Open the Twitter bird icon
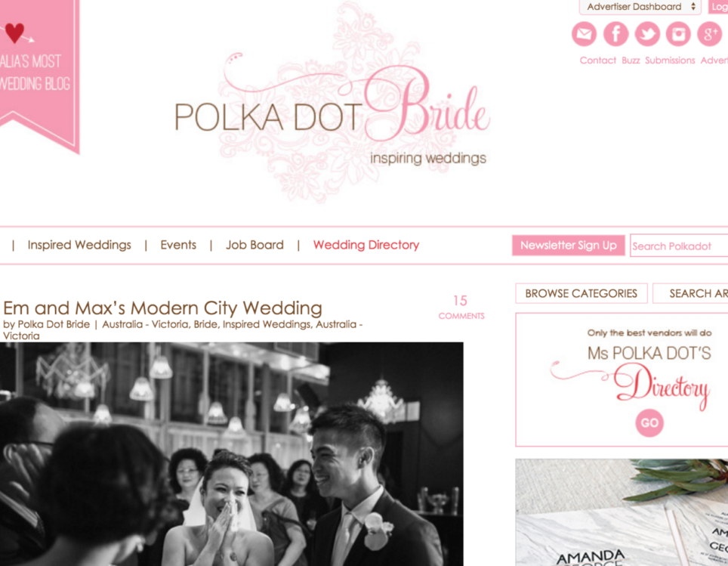This screenshot has height=566, width=728. (647, 34)
